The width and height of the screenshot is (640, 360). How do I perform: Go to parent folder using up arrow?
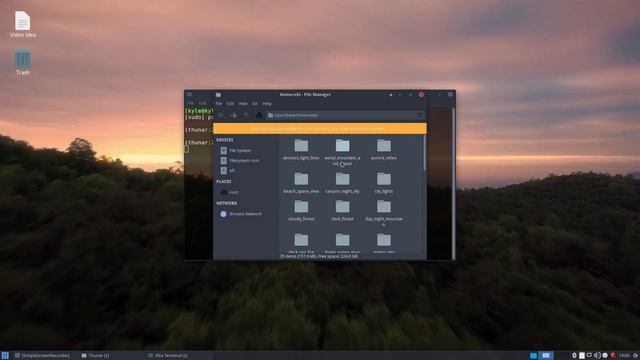point(246,116)
